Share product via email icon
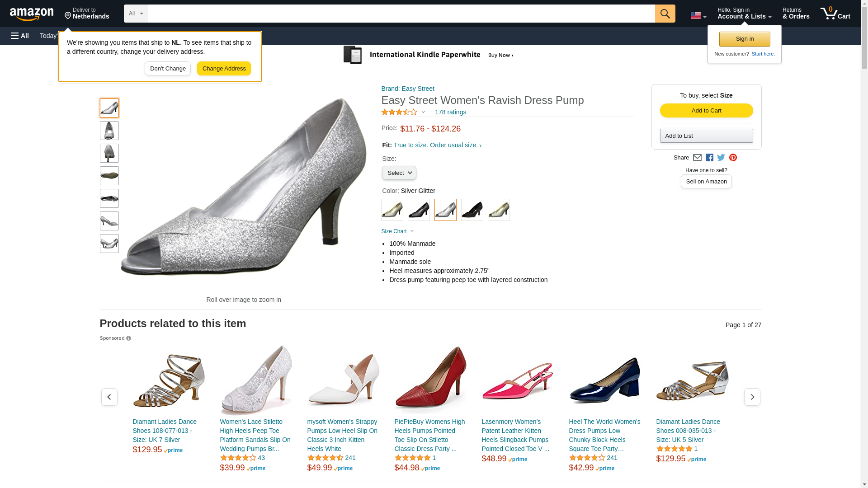Image resolution: width=868 pixels, height=488 pixels. pyautogui.click(x=697, y=158)
